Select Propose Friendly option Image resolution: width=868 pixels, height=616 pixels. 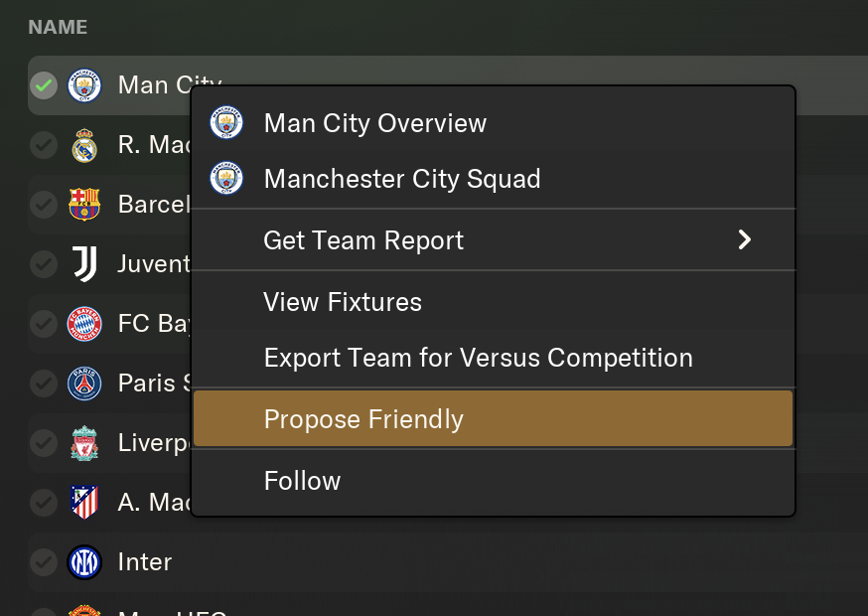493,418
